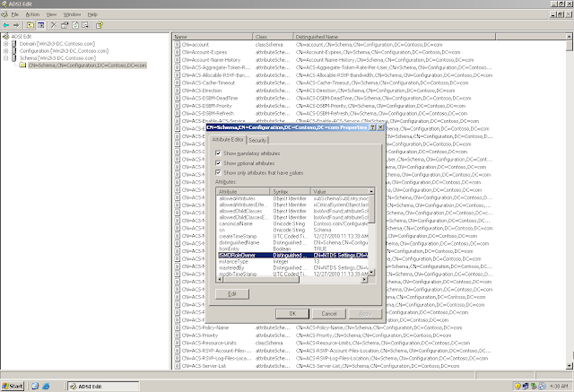The width and height of the screenshot is (574, 392).
Task: Open the Help menu
Action: [x=92, y=14]
